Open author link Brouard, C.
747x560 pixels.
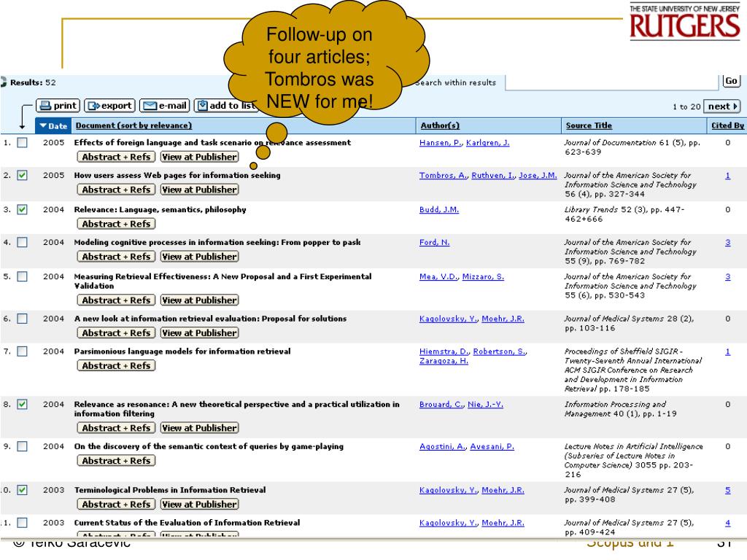pyautogui.click(x=442, y=404)
